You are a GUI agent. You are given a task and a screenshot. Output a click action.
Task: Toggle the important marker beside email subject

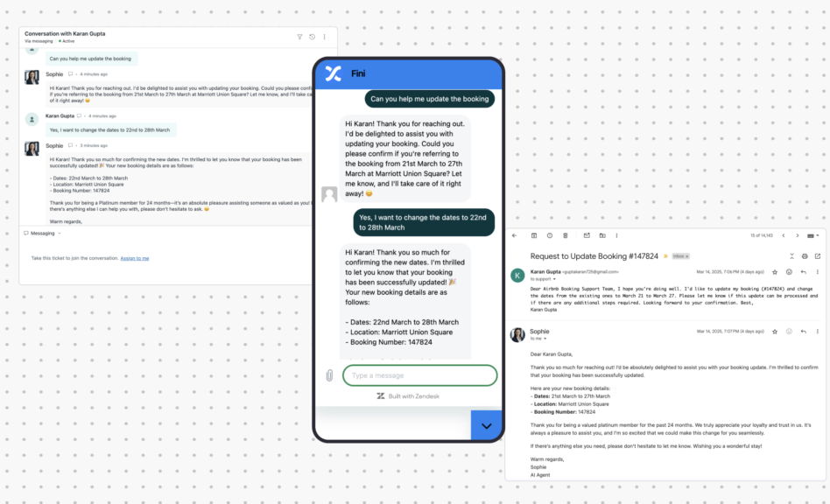[x=665, y=256]
